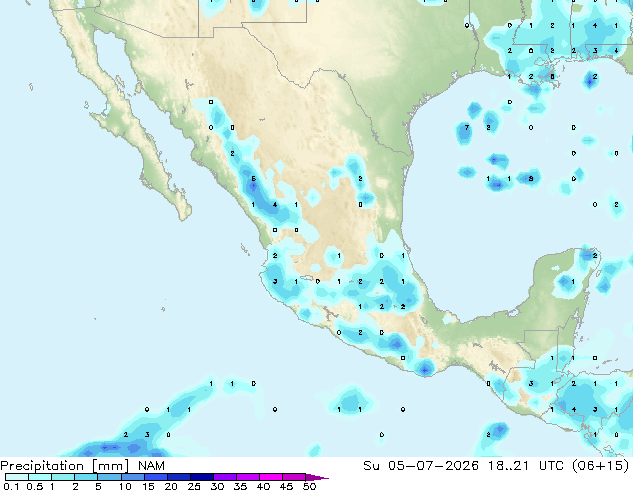This screenshot has width=634, height=490.
Task: Click the legend tick label "20"
Action: click(x=171, y=486)
